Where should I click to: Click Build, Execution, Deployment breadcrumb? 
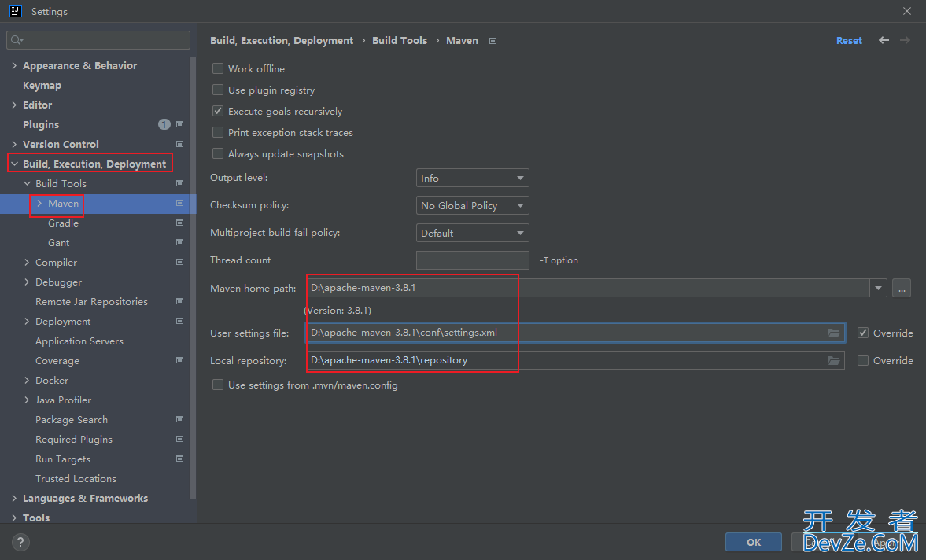pos(282,40)
